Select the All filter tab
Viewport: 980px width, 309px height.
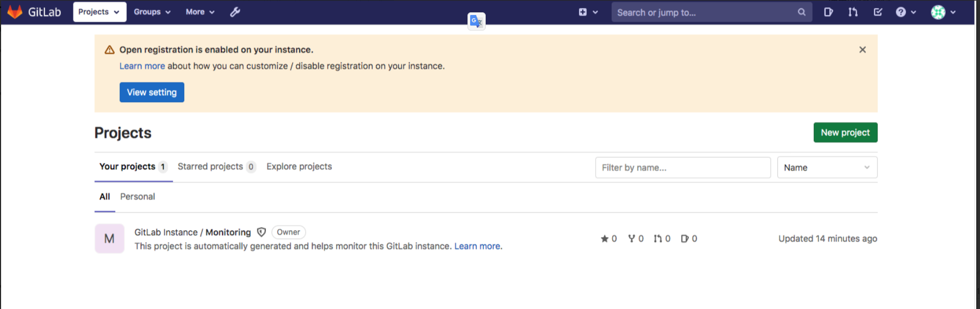click(x=105, y=197)
